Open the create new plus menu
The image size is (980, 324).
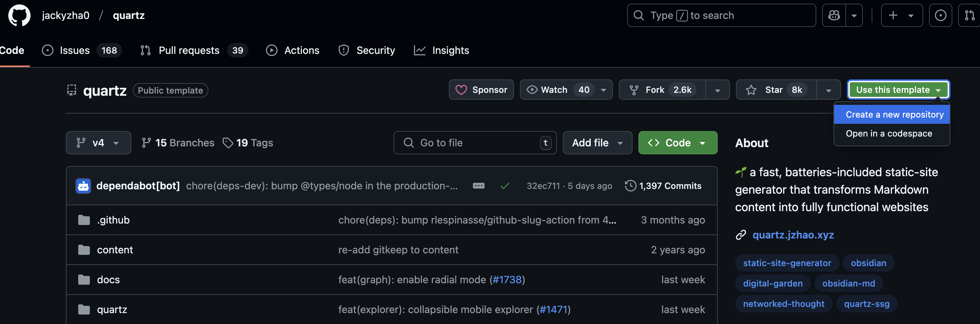902,16
